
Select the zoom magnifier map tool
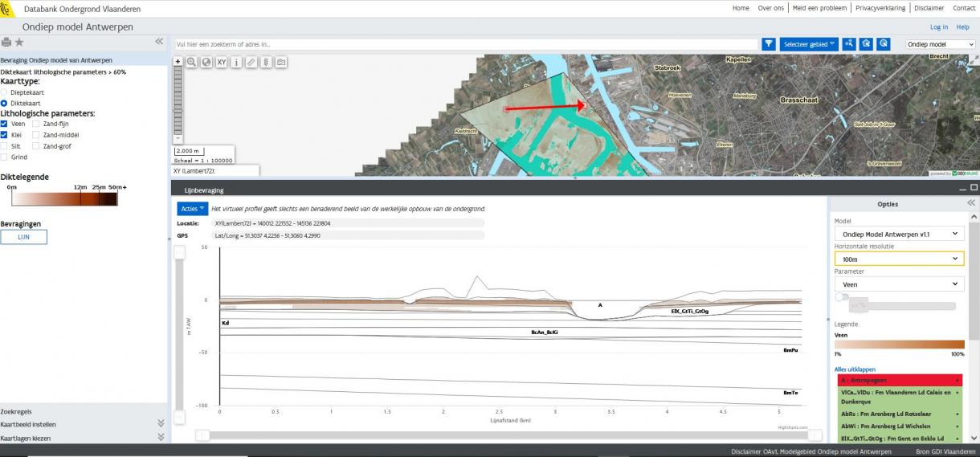click(191, 62)
